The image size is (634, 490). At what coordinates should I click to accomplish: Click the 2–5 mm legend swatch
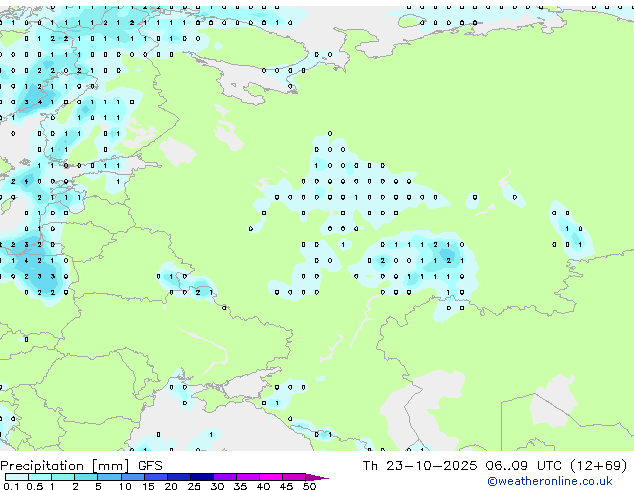(x=86, y=477)
